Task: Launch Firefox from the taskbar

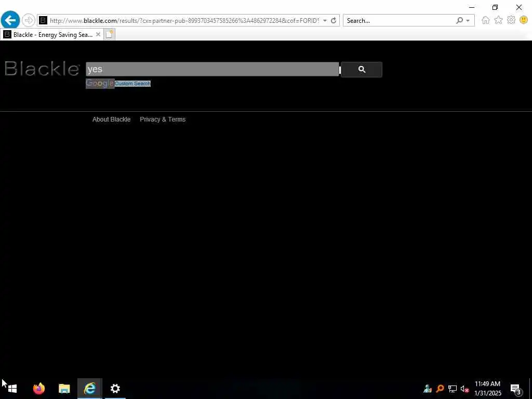Action: coord(38,389)
